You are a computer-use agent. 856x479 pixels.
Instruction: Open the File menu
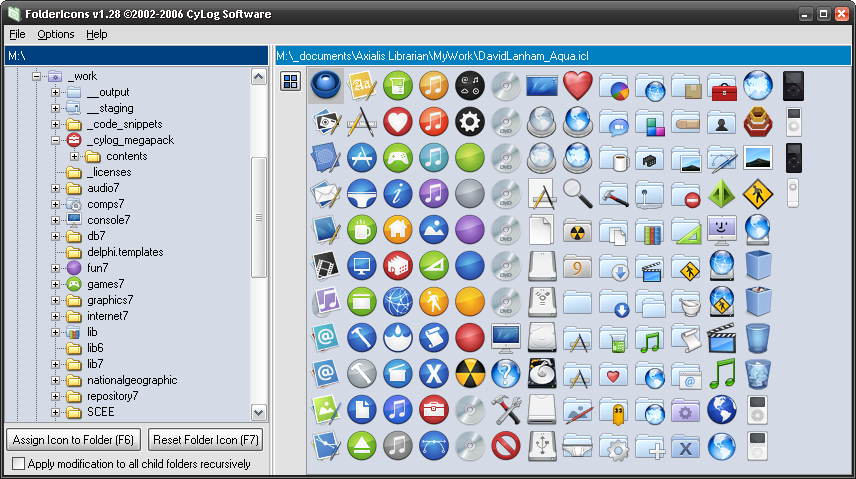point(17,34)
